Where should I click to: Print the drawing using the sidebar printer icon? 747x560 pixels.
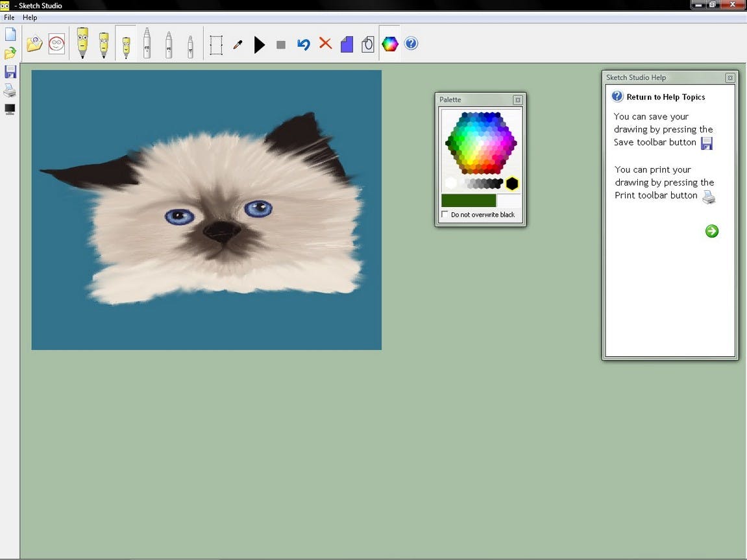coord(10,90)
